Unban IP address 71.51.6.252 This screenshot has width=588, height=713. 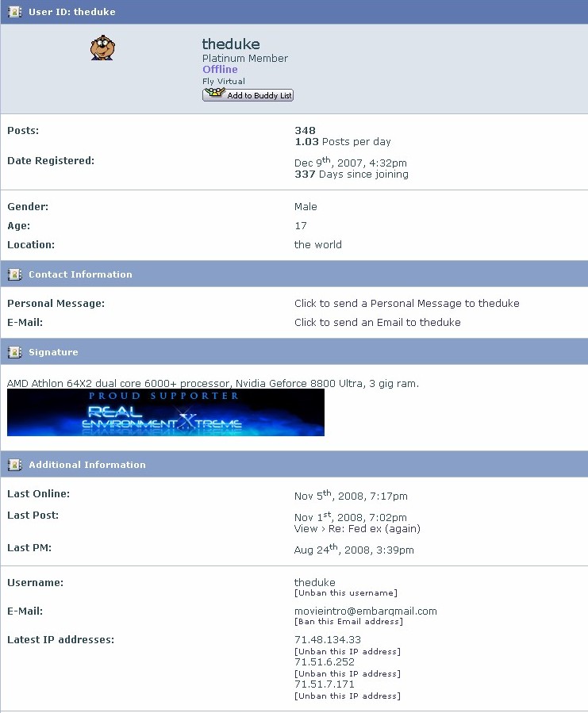click(x=348, y=674)
